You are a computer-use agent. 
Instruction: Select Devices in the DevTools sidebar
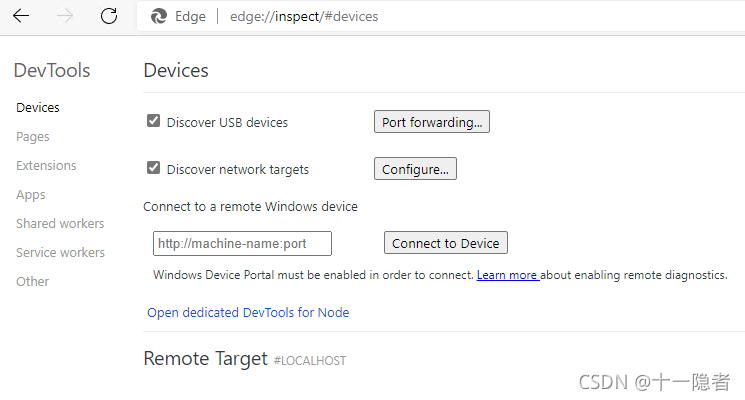tap(38, 107)
